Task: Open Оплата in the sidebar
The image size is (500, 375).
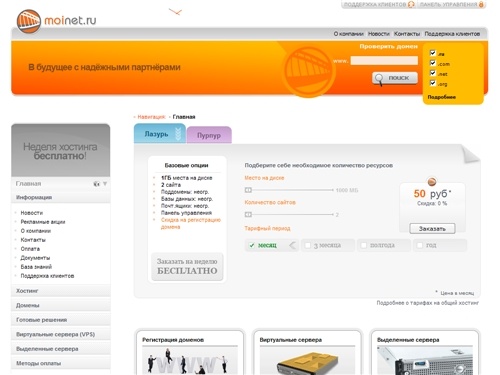Action: pyautogui.click(x=30, y=249)
